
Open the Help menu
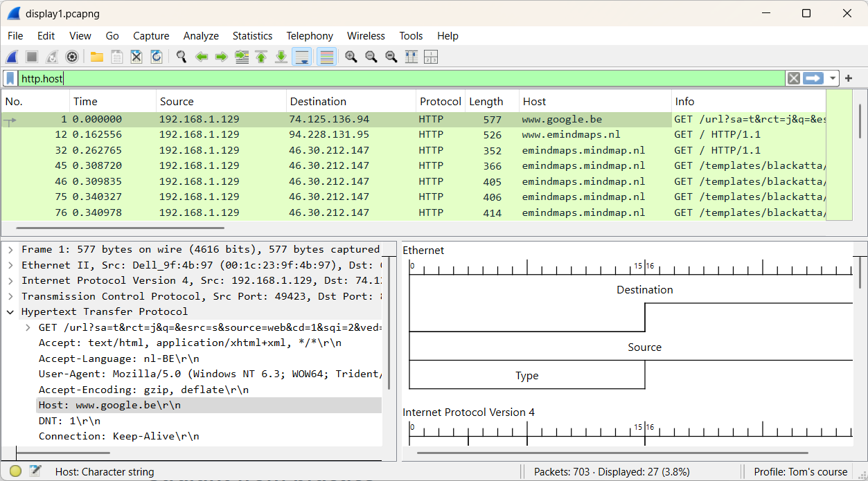(448, 36)
